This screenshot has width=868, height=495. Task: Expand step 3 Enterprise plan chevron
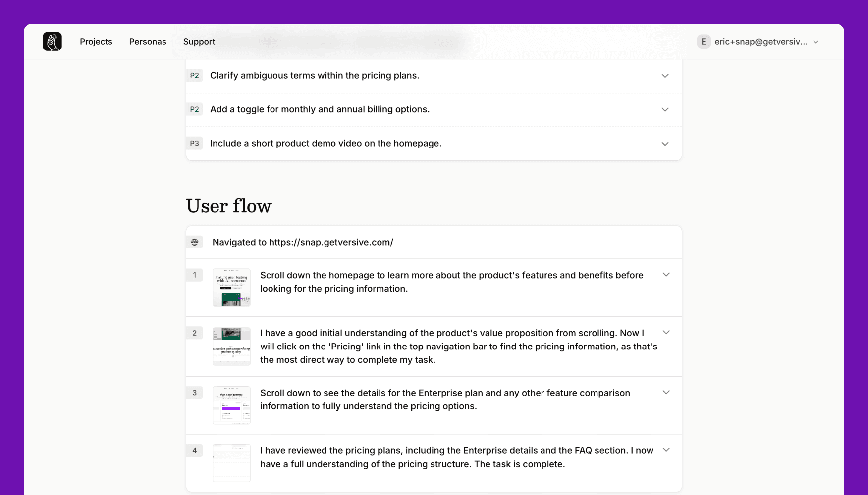[x=666, y=393]
